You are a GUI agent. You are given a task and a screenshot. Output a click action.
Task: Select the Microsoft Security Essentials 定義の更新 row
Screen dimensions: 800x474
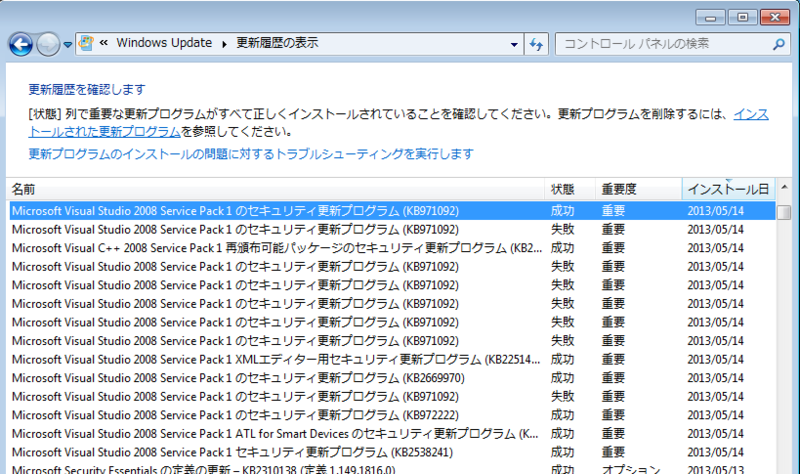pyautogui.click(x=392, y=468)
